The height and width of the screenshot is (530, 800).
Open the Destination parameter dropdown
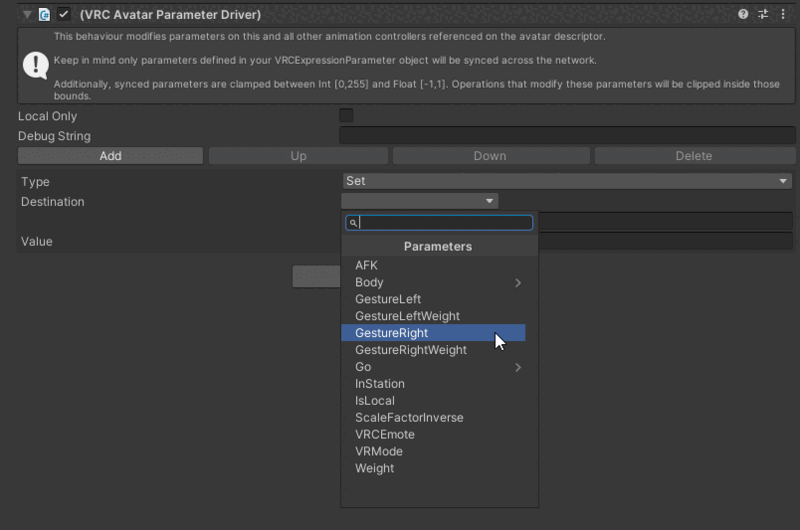(x=420, y=201)
